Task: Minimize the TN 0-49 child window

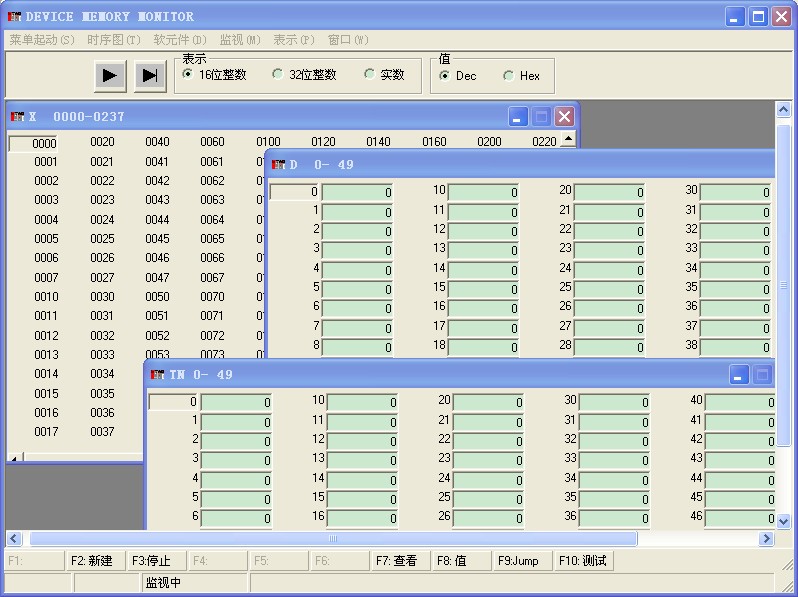Action: click(739, 375)
